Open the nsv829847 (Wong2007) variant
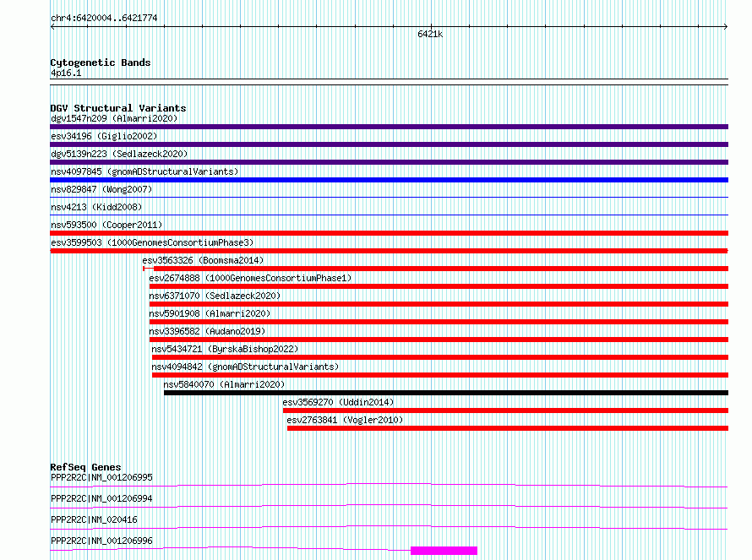 click(101, 189)
